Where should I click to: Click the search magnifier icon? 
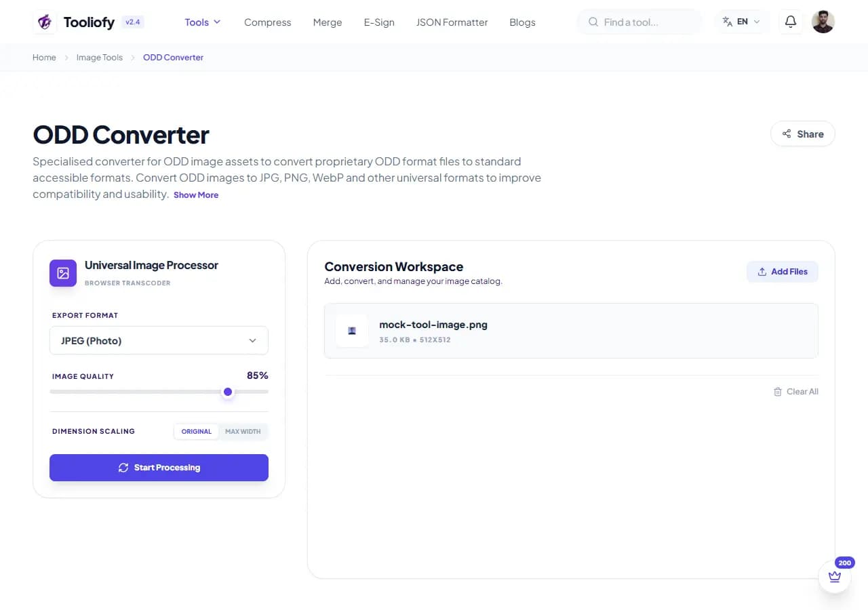pos(593,22)
